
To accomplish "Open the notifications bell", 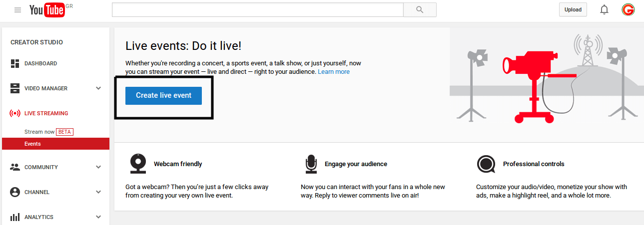I will (604, 10).
